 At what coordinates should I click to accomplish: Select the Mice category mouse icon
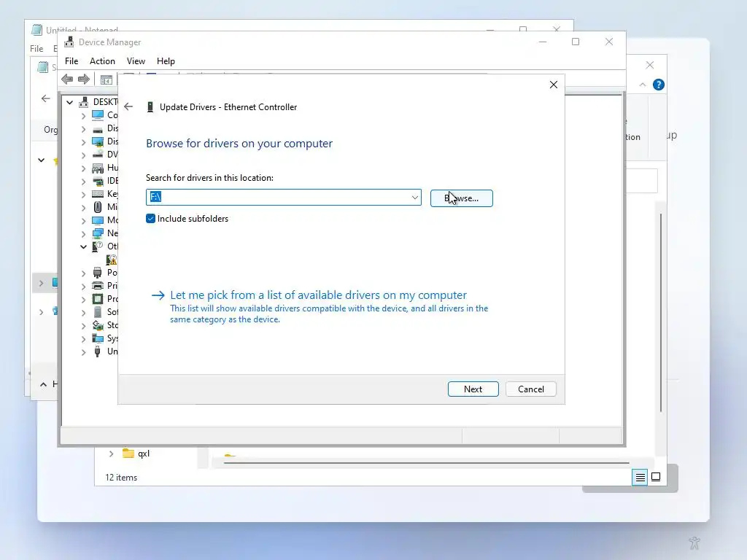(98, 207)
